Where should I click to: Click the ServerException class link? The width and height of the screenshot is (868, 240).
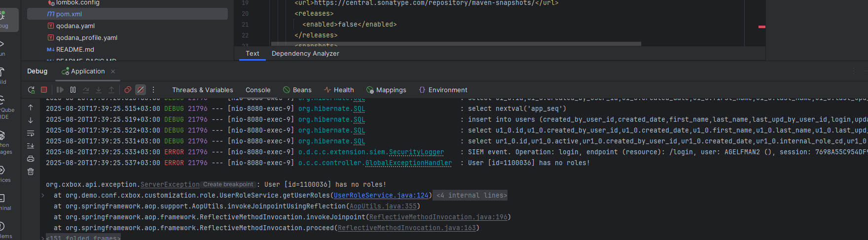click(170, 185)
